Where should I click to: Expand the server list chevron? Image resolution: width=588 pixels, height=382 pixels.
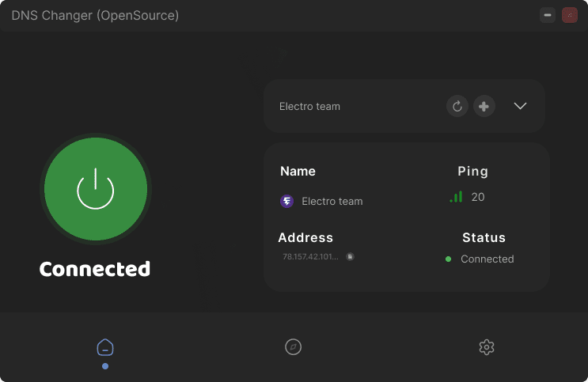tap(520, 106)
